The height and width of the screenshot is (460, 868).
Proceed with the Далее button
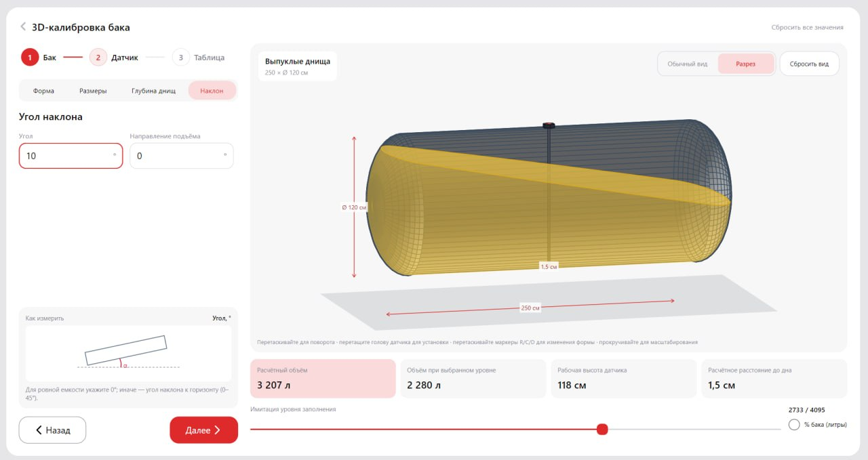coord(203,430)
